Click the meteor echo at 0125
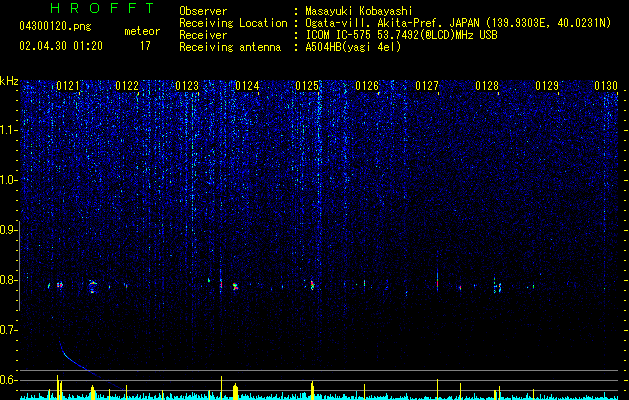 point(312,284)
